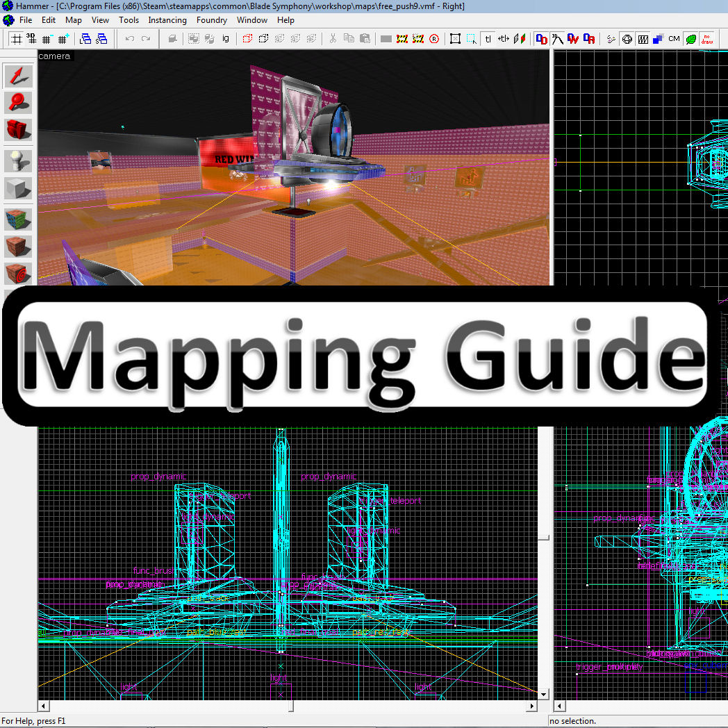Viewport: 728px width, 728px height.
Task: Click the smaller grid size button
Action: (47, 39)
